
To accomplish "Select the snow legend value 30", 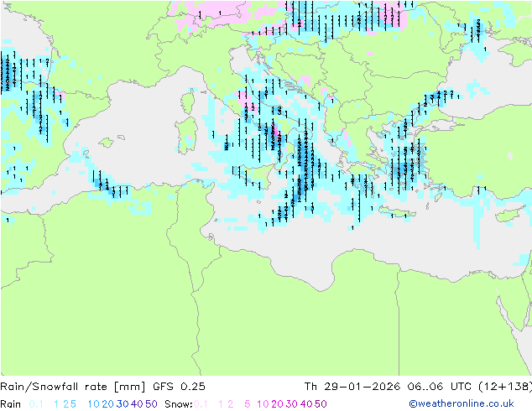I will [x=292, y=404].
